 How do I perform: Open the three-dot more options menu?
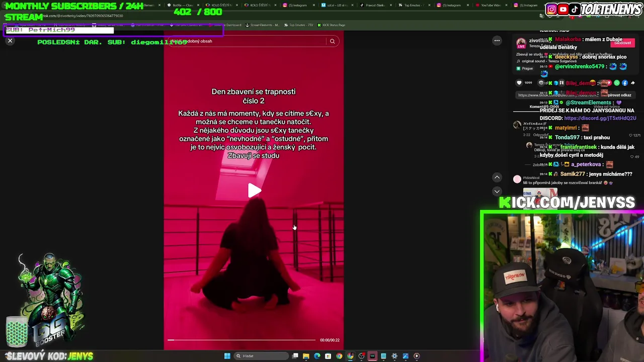click(x=497, y=41)
